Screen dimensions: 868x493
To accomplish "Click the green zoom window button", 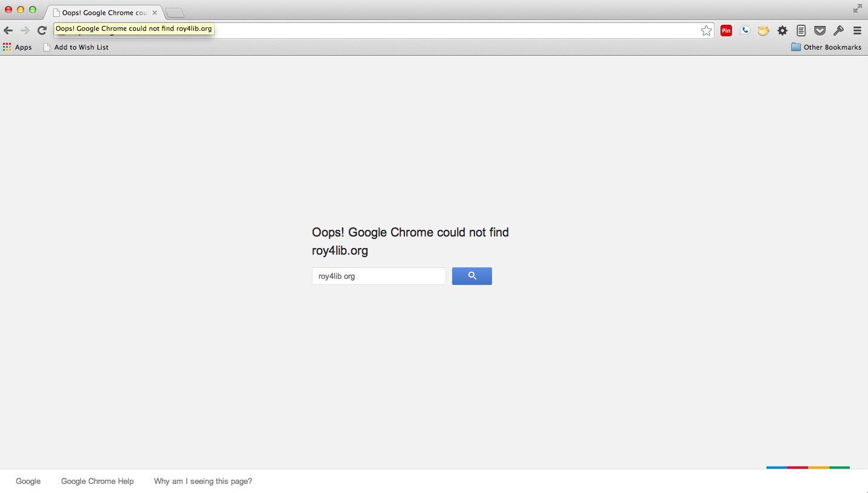I will point(33,10).
